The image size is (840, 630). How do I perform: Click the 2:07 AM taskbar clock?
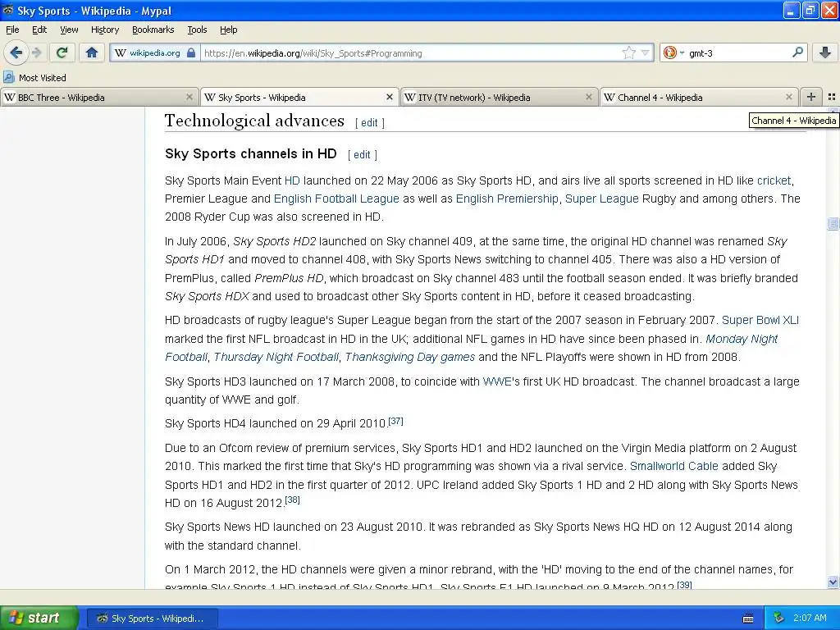coord(810,619)
